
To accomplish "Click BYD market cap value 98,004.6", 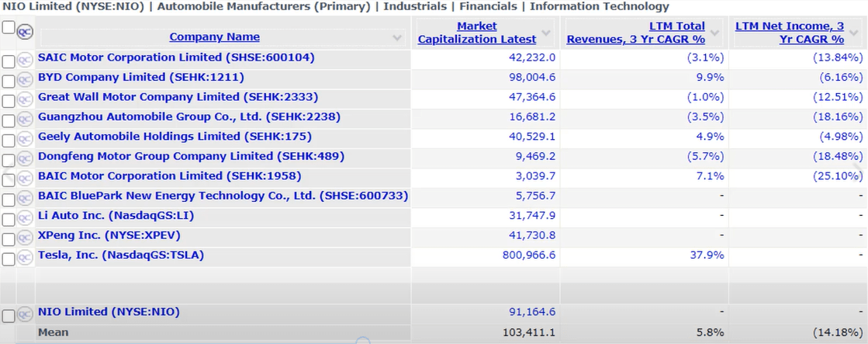I will (532, 77).
